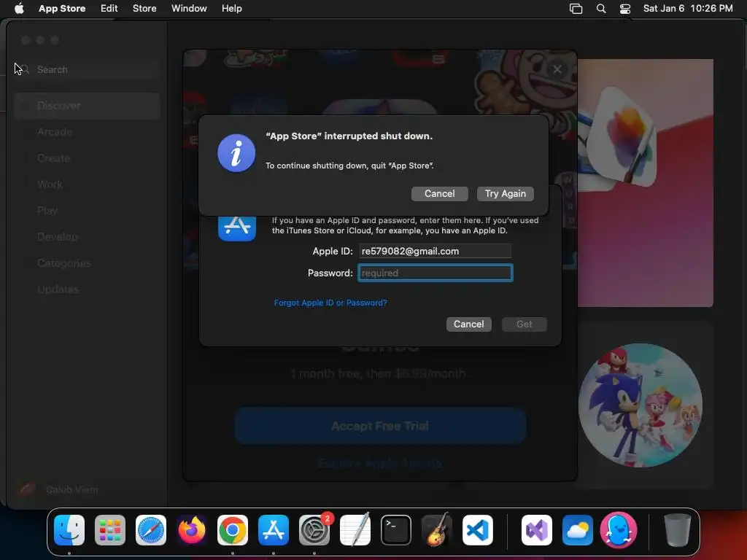Select Arcade in App Store sidebar

pos(88,132)
